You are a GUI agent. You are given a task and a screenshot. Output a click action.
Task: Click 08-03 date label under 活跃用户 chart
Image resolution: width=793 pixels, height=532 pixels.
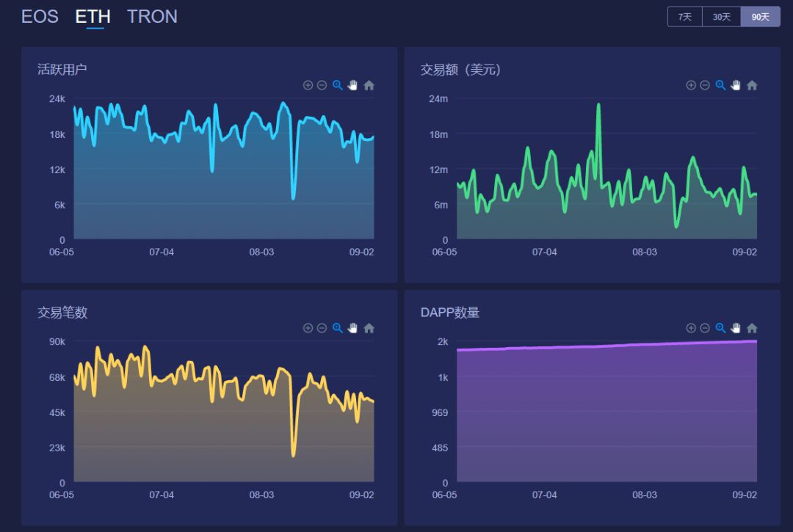[261, 252]
